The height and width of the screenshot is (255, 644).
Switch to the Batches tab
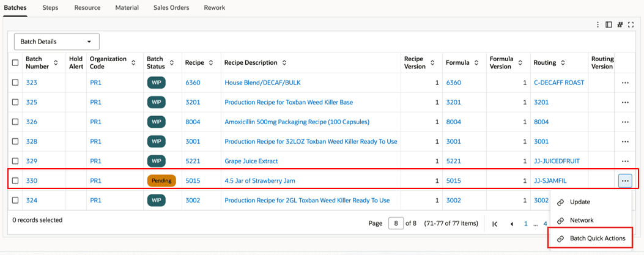click(x=15, y=8)
